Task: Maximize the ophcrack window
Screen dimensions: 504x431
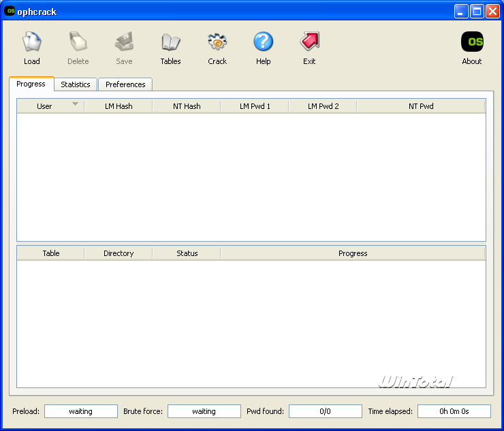Action: (x=477, y=11)
